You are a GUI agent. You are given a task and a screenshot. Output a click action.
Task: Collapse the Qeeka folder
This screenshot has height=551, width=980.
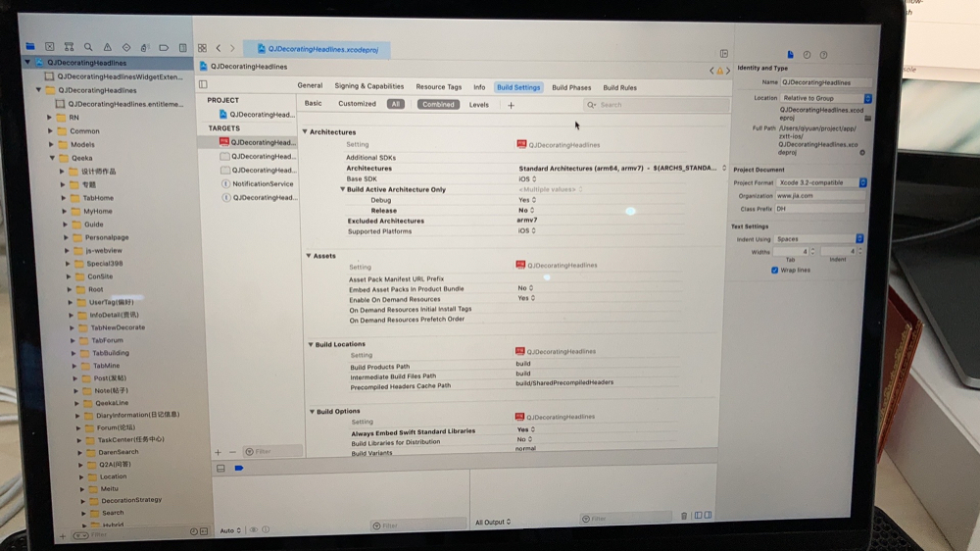(x=53, y=158)
